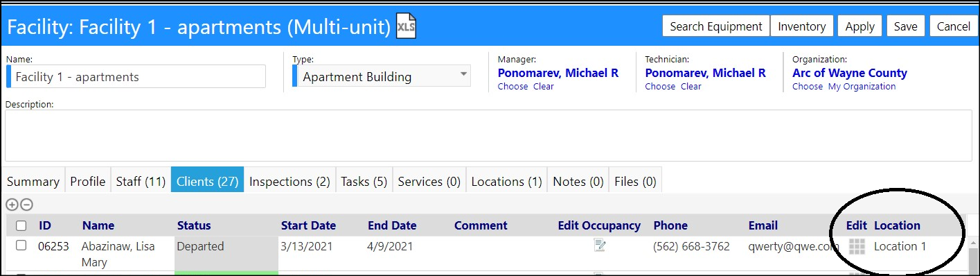This screenshot has height=276, width=980.
Task: Clear the Technician assignment
Action: (x=691, y=87)
